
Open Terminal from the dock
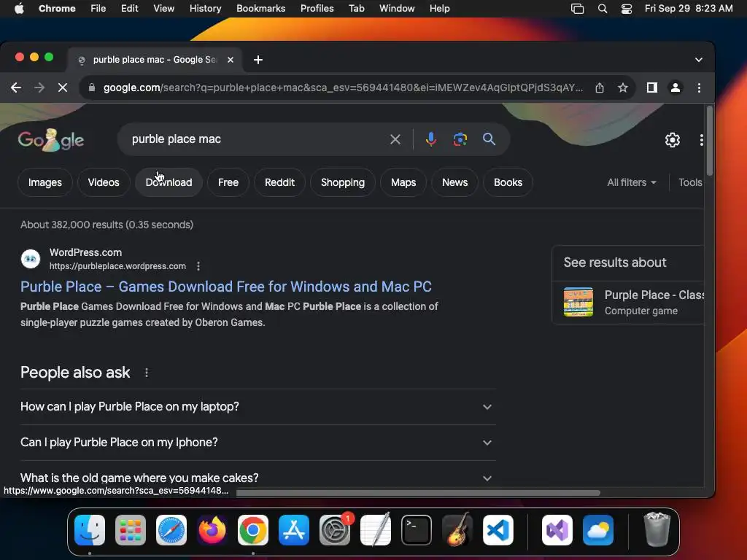pos(417,530)
